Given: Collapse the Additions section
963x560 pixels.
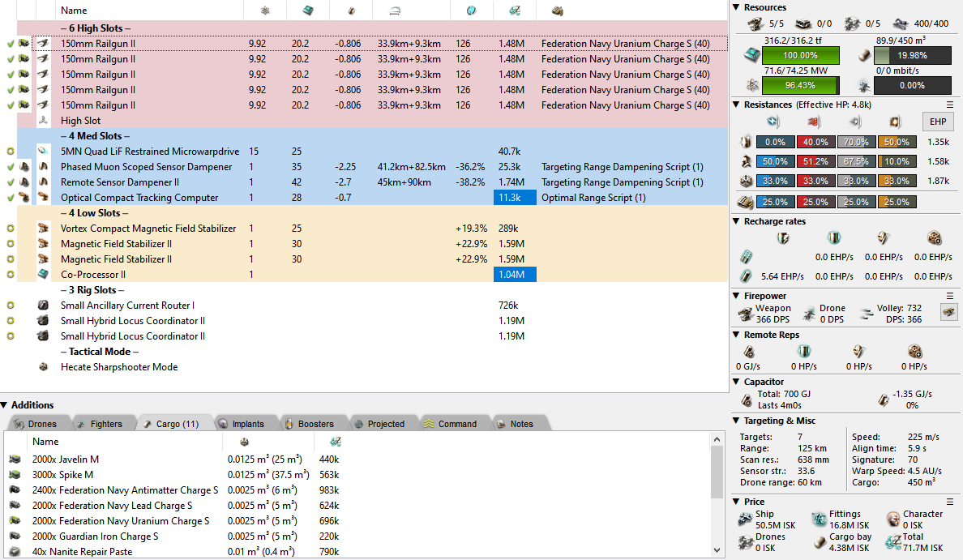Looking at the screenshot, I should click(5, 405).
